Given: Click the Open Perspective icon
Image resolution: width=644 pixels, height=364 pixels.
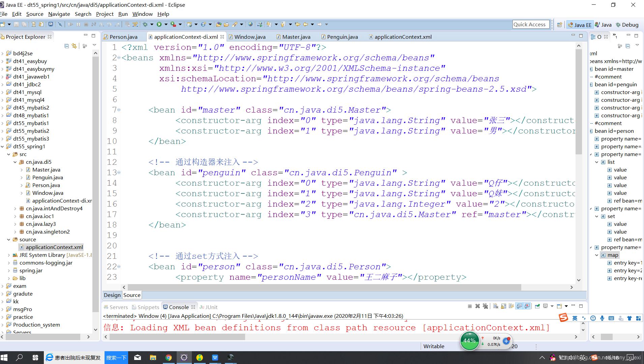Looking at the screenshot, I should (560, 25).
